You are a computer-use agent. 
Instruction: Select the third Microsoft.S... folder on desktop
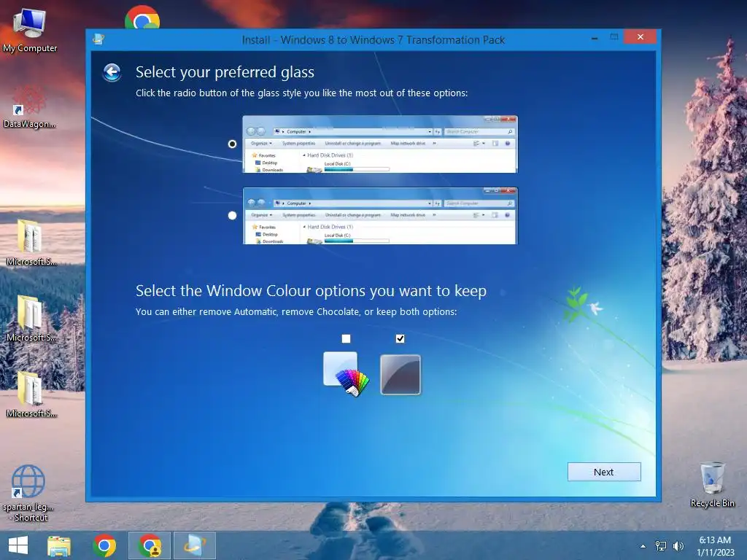point(31,394)
